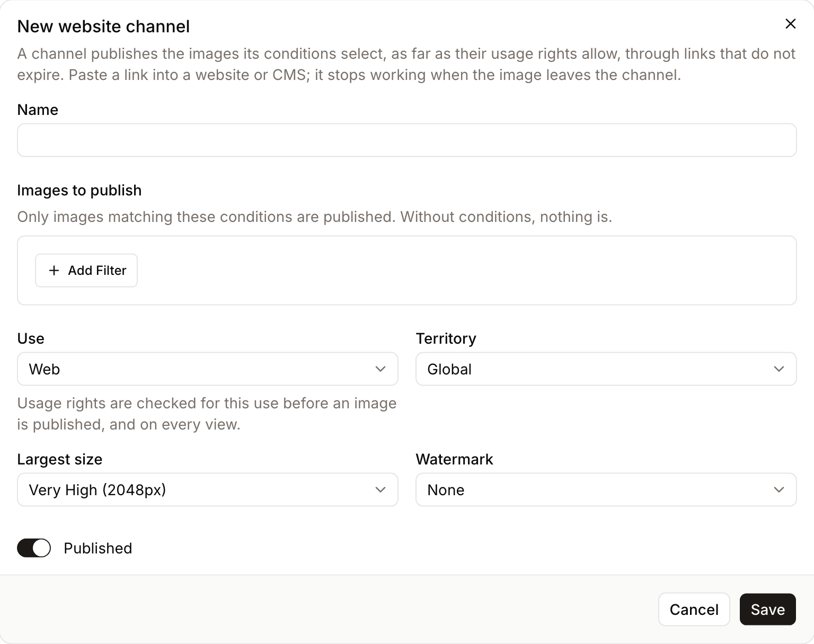Click the chevron arrow in the Territory field
Screen dimensions: 814x644
click(x=778, y=369)
